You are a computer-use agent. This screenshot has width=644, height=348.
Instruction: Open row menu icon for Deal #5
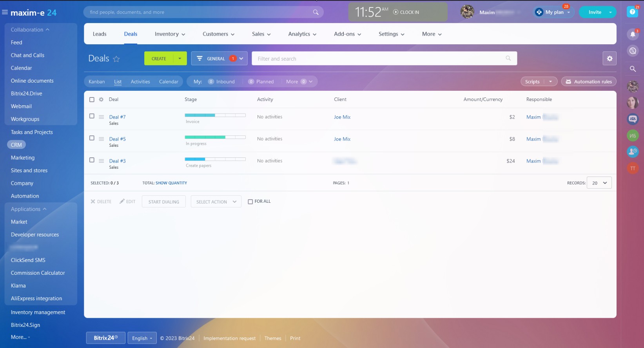(101, 139)
